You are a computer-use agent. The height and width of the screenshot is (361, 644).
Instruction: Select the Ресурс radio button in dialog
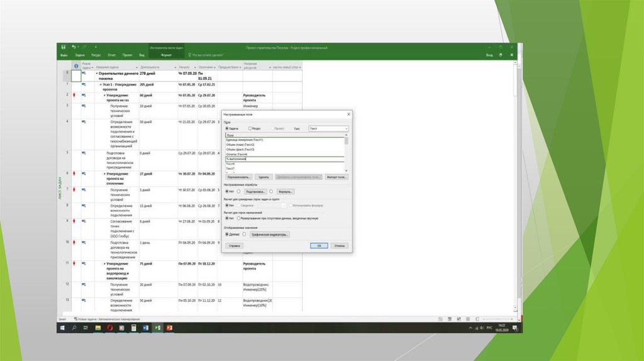250,128
